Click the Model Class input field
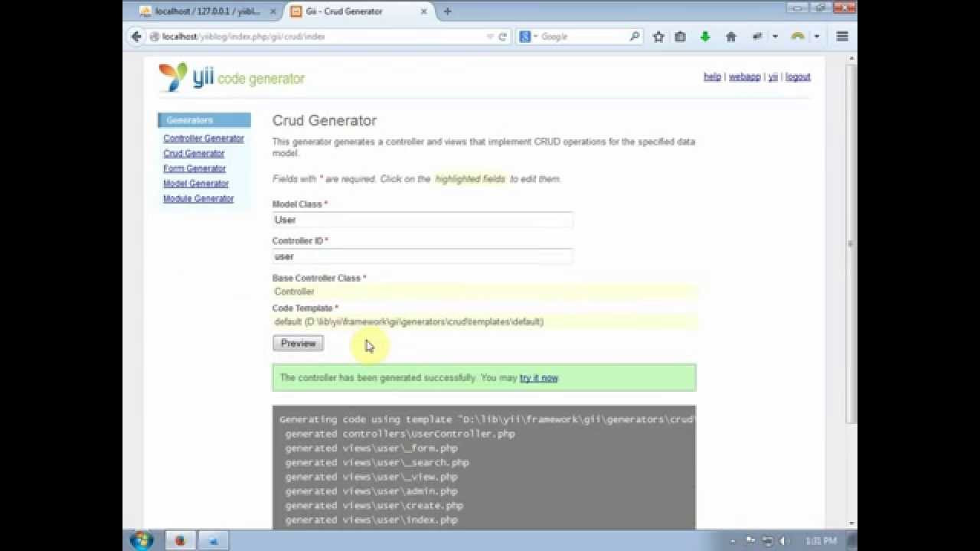This screenshot has width=980, height=551. [422, 220]
